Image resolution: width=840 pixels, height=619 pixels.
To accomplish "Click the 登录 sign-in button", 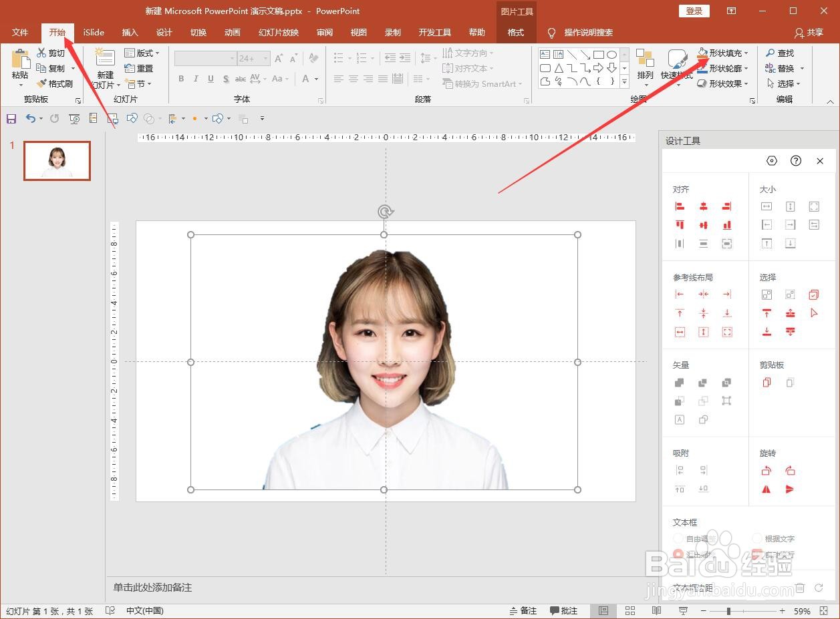I will tap(694, 11).
